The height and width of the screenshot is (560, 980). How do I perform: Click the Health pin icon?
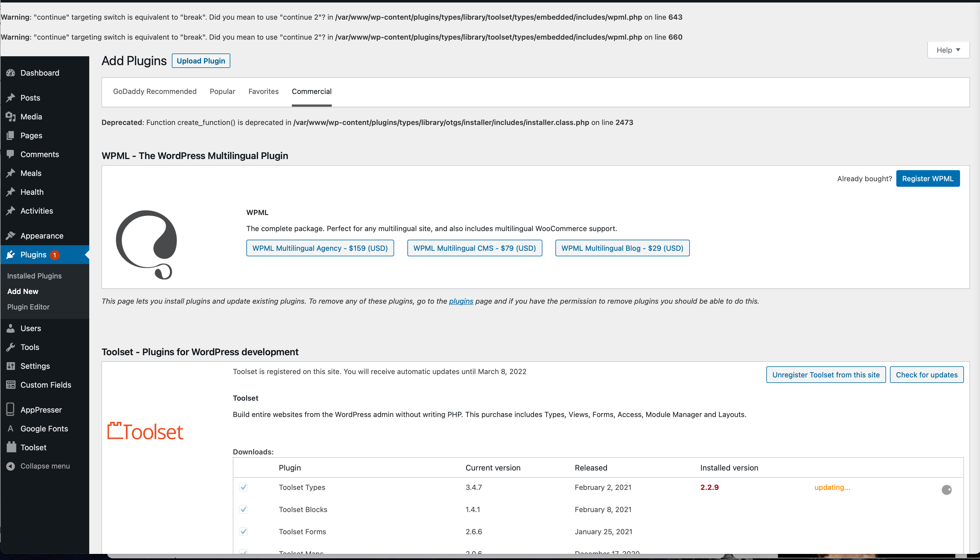coord(10,192)
